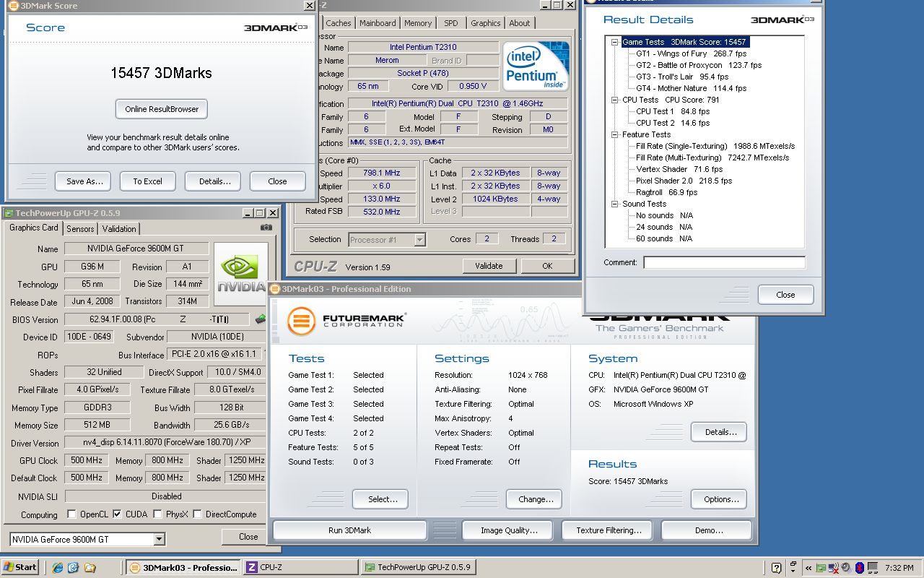Click Change button under Settings
This screenshot has width=924, height=578.
click(x=536, y=499)
